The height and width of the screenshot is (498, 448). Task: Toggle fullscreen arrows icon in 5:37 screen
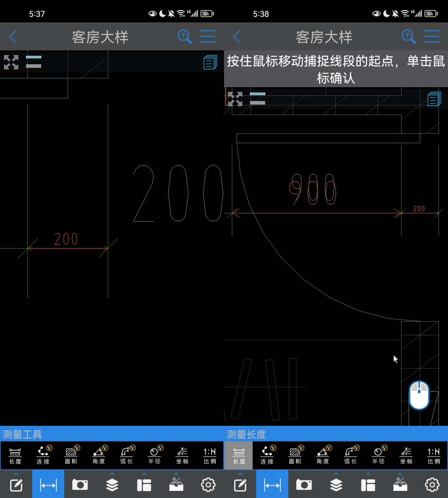11,62
